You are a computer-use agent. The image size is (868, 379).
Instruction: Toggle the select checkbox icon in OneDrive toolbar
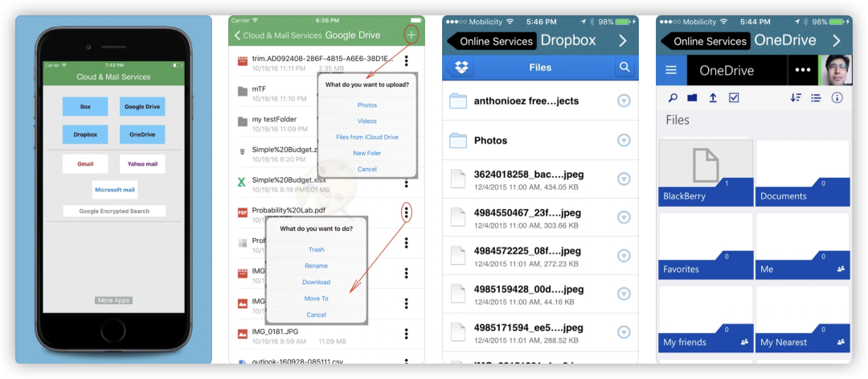(734, 98)
